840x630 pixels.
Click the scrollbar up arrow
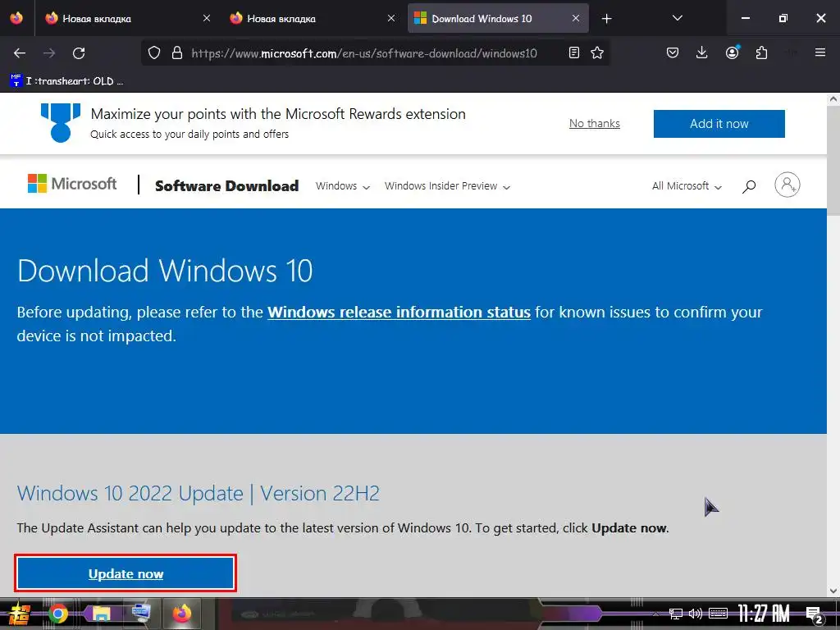point(833,99)
